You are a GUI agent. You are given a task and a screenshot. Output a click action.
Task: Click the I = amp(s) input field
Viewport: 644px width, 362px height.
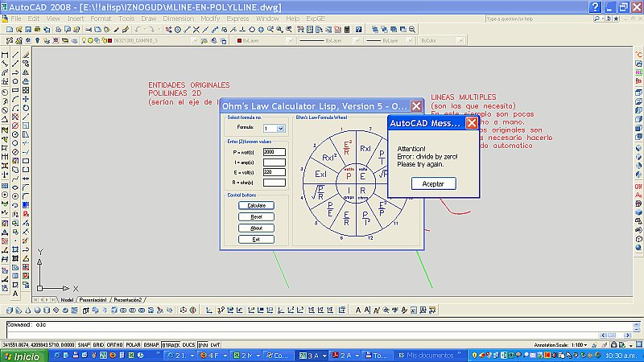pos(275,162)
